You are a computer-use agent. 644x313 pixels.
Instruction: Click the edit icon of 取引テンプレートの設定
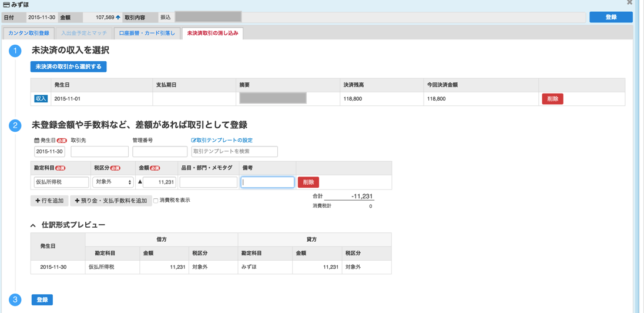(x=193, y=140)
